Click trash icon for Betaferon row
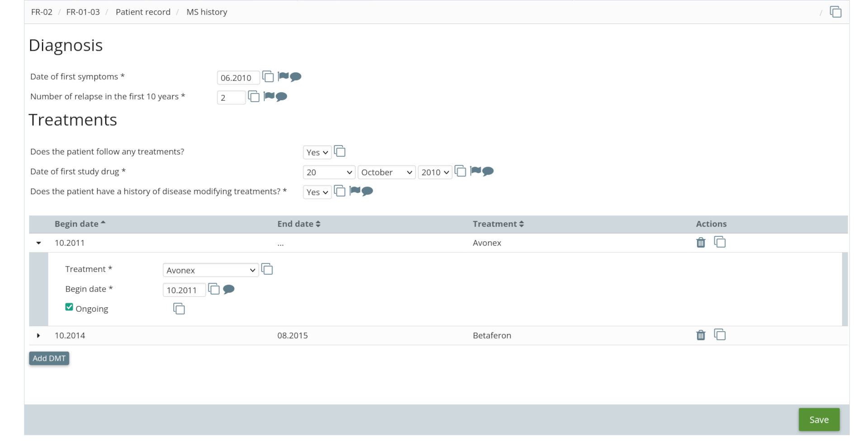Screen dimensions: 868x441 tap(701, 335)
